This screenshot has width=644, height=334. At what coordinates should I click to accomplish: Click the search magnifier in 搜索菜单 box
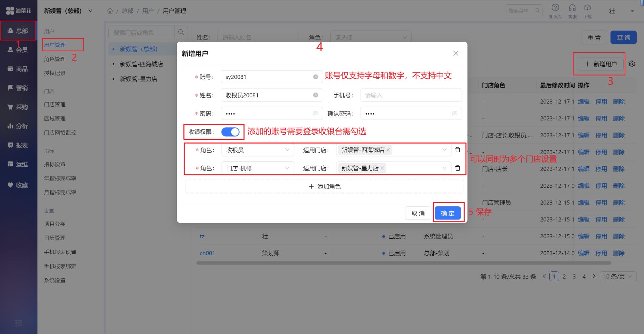click(x=538, y=10)
